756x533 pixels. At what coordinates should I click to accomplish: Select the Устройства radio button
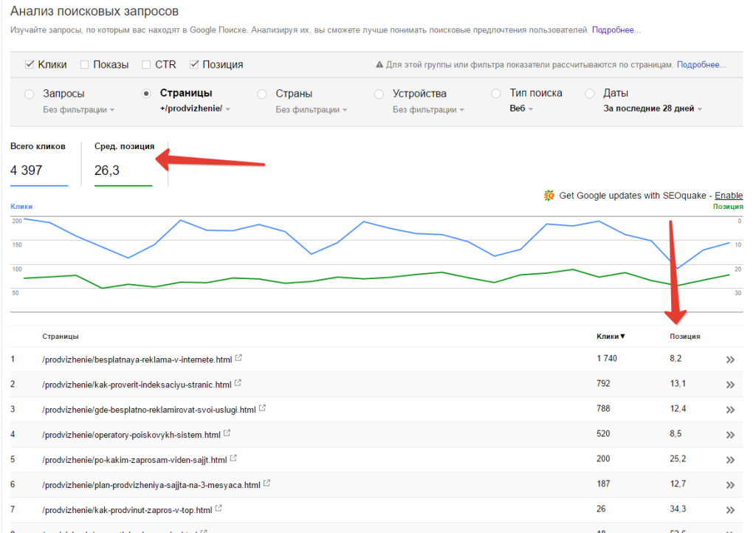(x=379, y=94)
